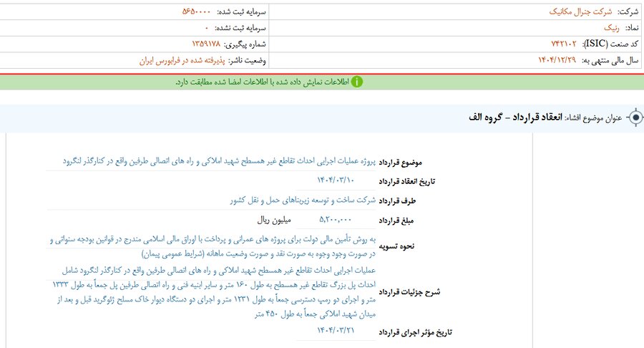Click the unit text میلیون ریال
The height and width of the screenshot is (348, 644).
[x=274, y=221]
